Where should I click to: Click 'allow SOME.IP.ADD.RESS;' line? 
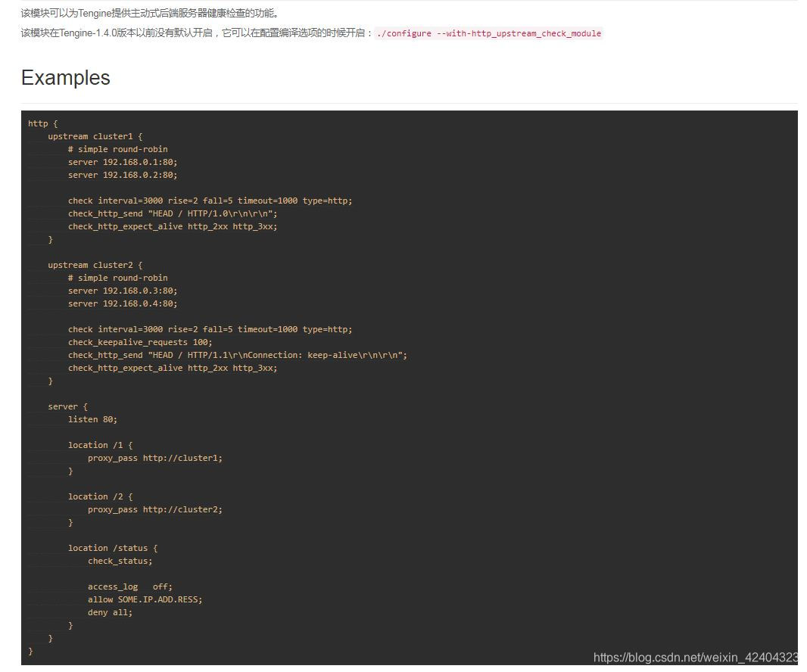click(x=145, y=599)
